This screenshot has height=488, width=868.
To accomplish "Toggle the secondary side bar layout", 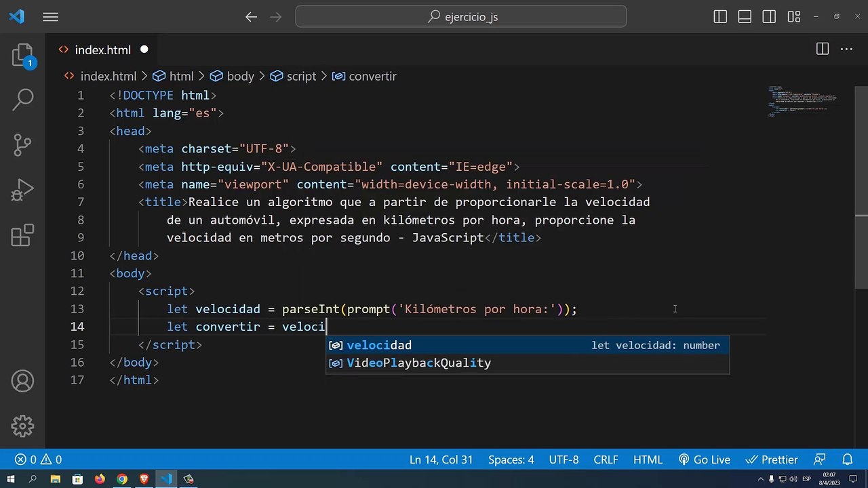I will 769,17.
